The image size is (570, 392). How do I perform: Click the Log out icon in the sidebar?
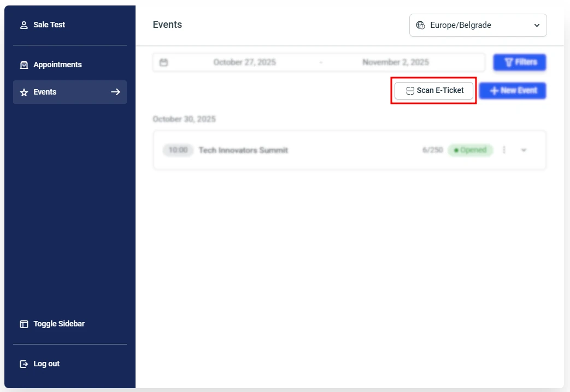tap(23, 364)
